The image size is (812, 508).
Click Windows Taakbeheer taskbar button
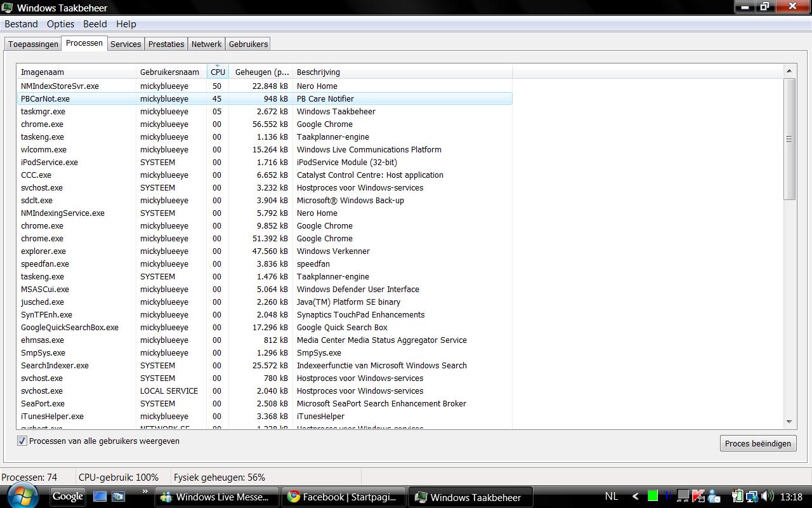pos(470,497)
